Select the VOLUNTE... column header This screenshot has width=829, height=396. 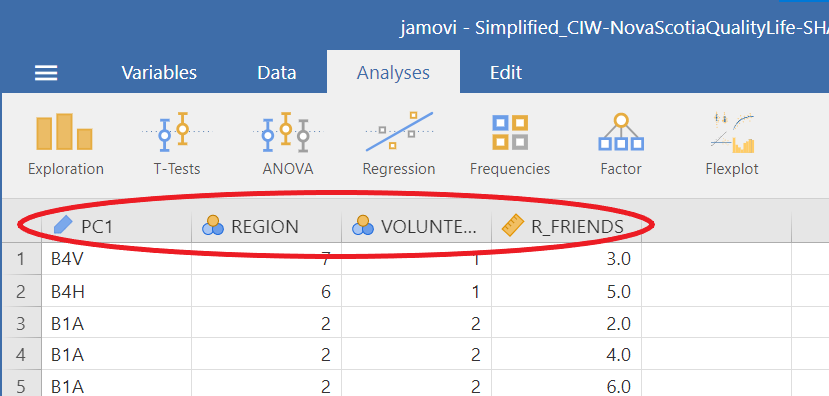click(417, 227)
